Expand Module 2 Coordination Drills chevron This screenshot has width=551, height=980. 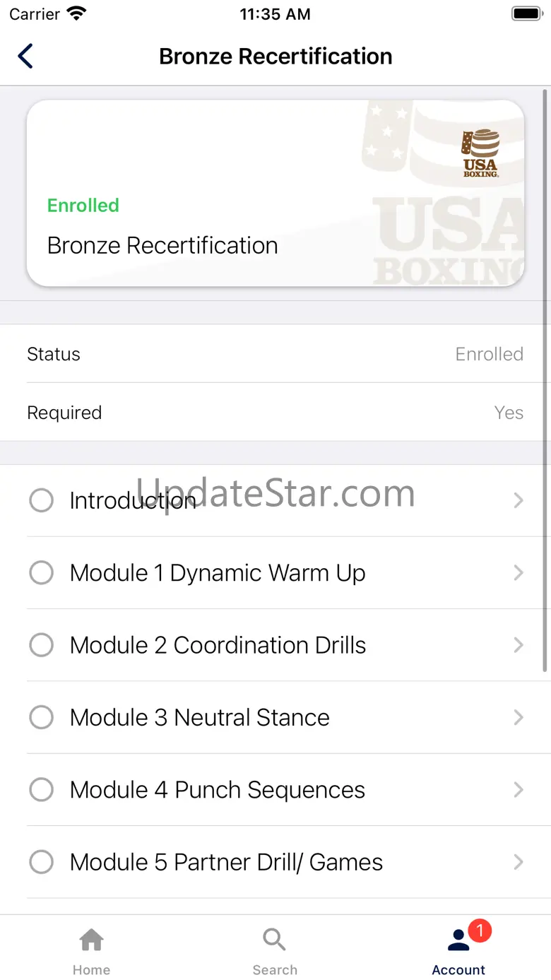coord(519,645)
